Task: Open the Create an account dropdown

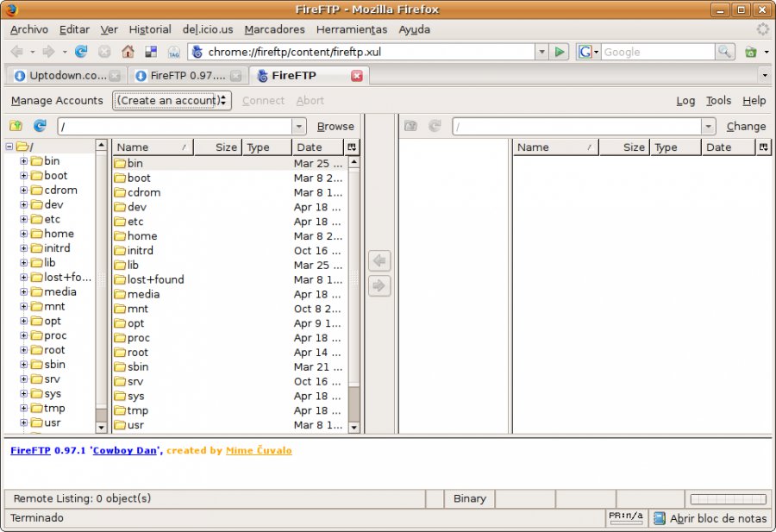Action: (x=172, y=101)
